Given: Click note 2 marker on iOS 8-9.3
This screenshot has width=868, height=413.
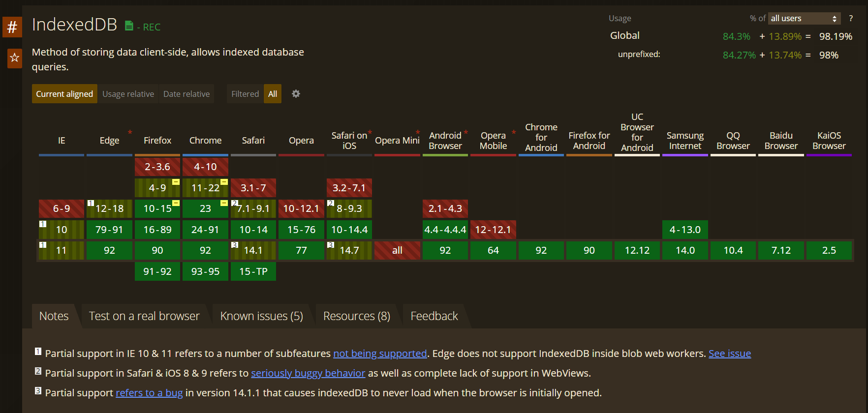Looking at the screenshot, I should click(x=331, y=203).
